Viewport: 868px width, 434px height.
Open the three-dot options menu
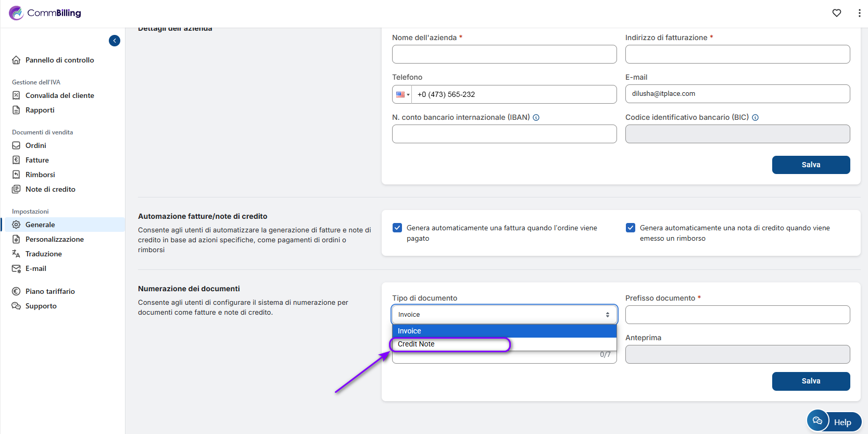click(859, 13)
